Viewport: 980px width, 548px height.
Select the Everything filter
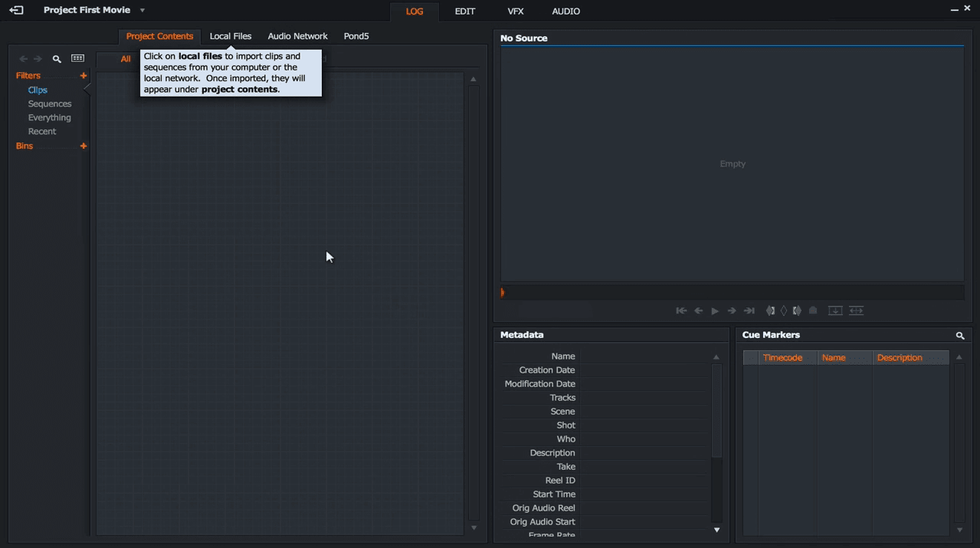tap(50, 118)
